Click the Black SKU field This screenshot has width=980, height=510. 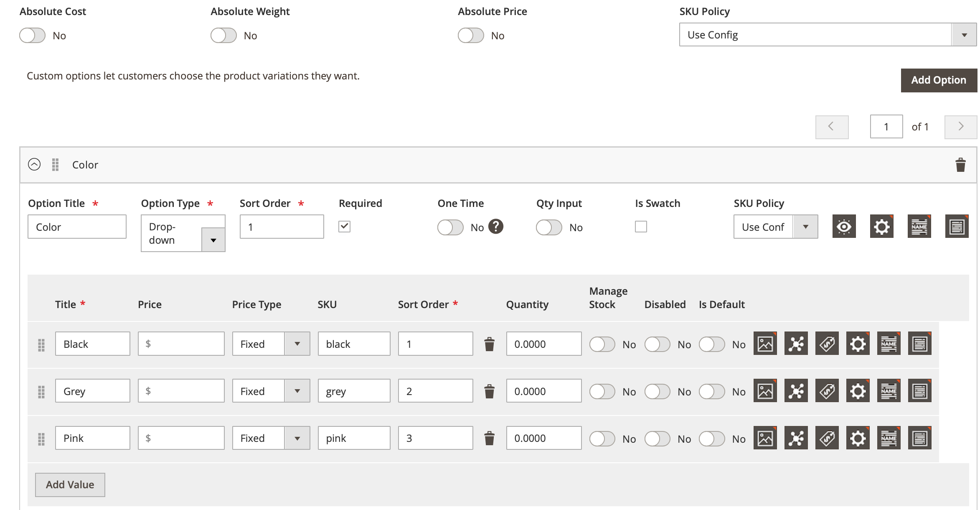[354, 344]
